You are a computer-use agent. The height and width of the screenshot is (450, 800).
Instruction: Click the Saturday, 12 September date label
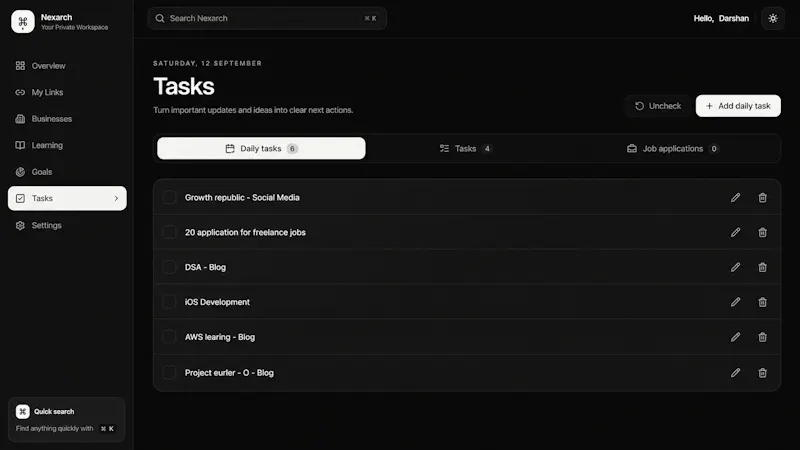coord(207,63)
